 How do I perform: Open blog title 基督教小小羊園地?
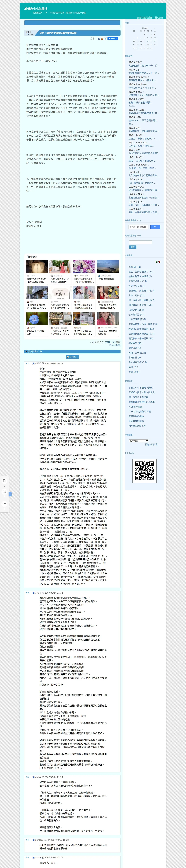(x=36, y=9)
